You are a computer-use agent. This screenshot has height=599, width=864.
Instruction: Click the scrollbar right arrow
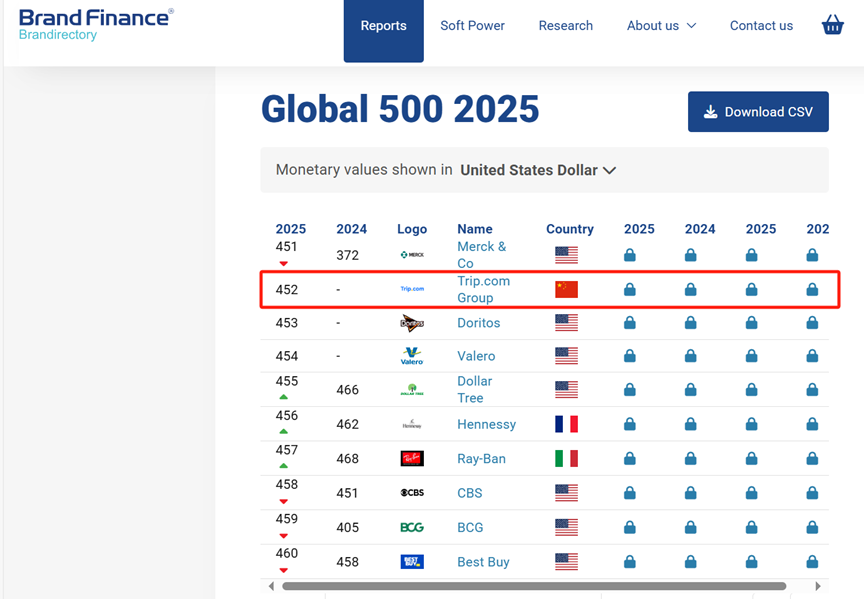pos(818,586)
